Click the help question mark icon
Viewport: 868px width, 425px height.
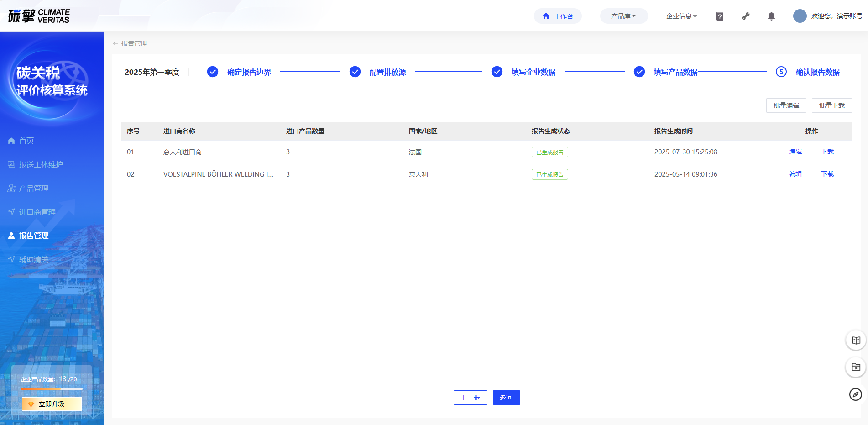click(x=720, y=16)
